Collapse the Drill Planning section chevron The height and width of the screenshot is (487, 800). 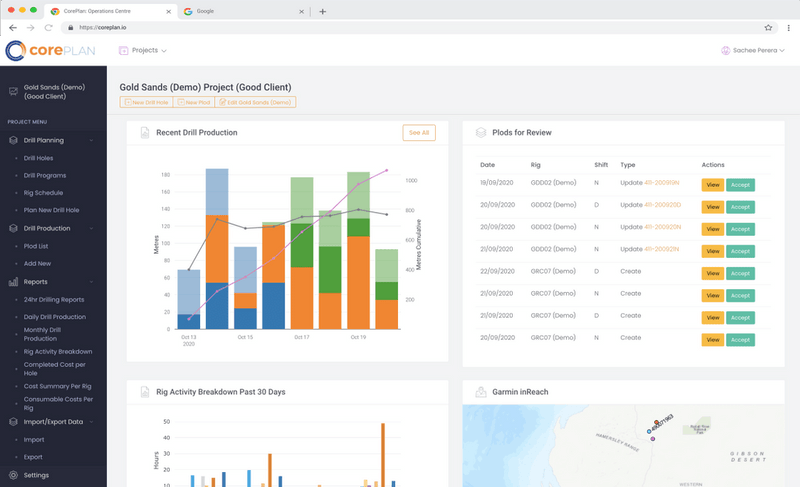91,140
